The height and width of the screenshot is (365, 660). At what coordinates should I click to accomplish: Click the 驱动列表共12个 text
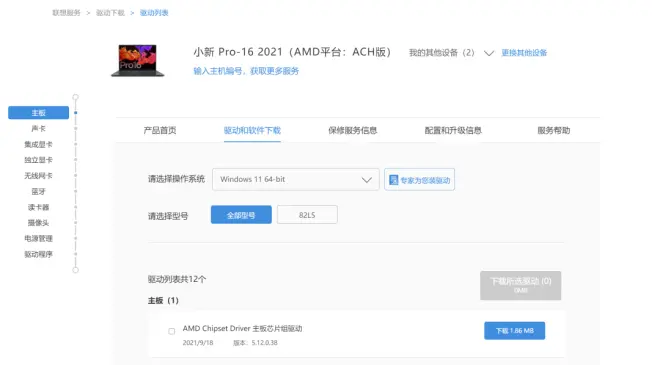tap(177, 279)
